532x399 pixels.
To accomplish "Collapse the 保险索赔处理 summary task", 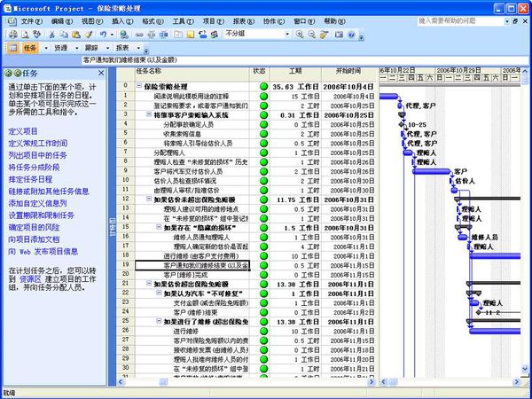I will point(139,86).
